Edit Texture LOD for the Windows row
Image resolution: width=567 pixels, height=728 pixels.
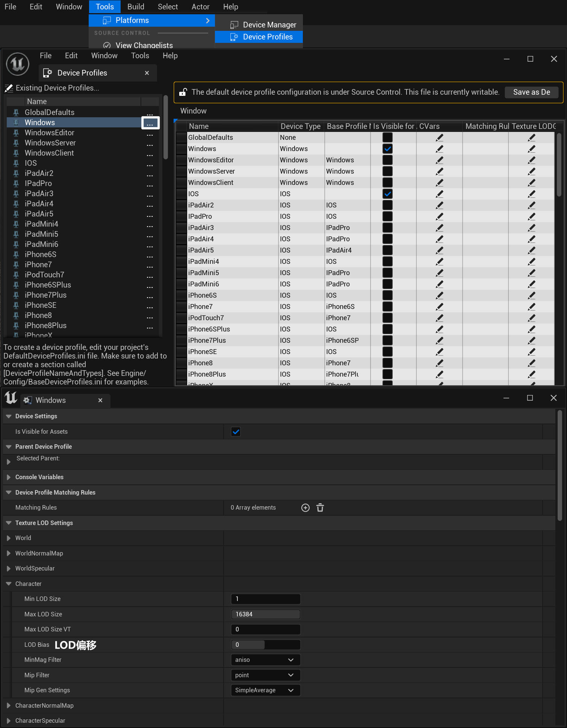point(531,149)
